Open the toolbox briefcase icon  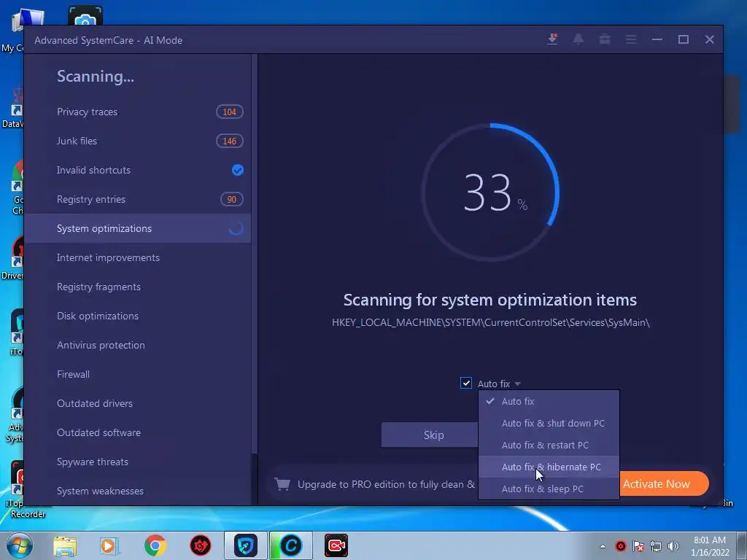[x=605, y=39]
